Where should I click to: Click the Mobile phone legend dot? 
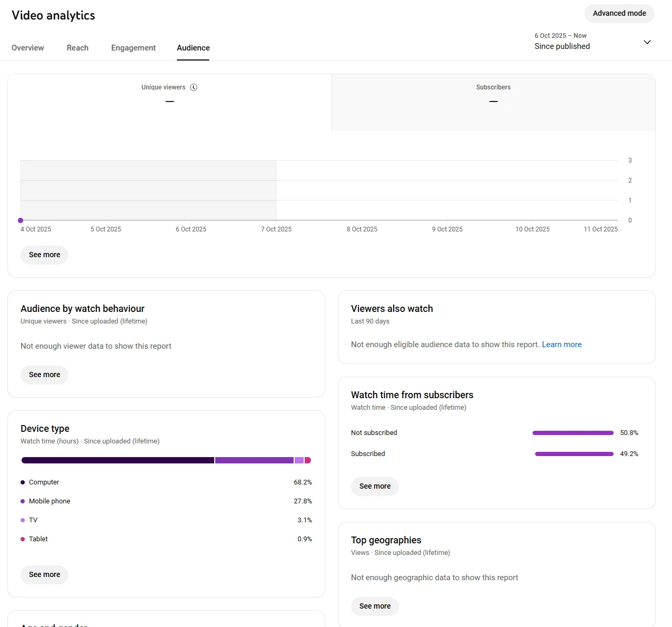[x=23, y=501]
